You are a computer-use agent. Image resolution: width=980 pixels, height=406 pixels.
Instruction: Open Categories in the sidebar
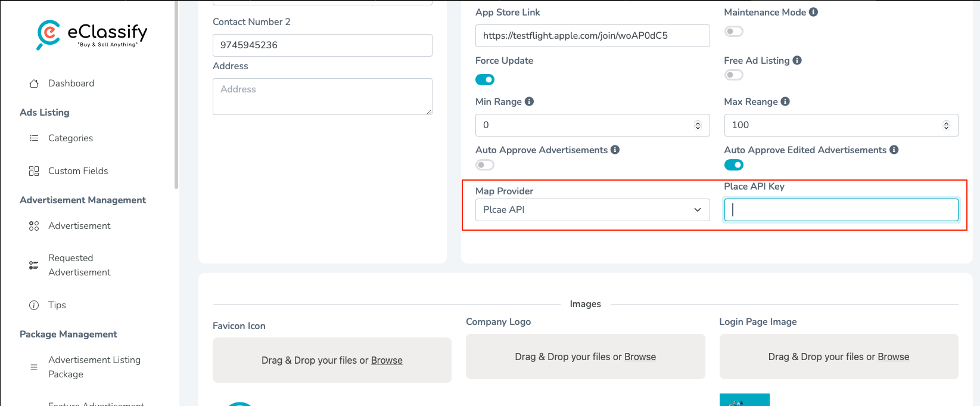click(x=70, y=138)
